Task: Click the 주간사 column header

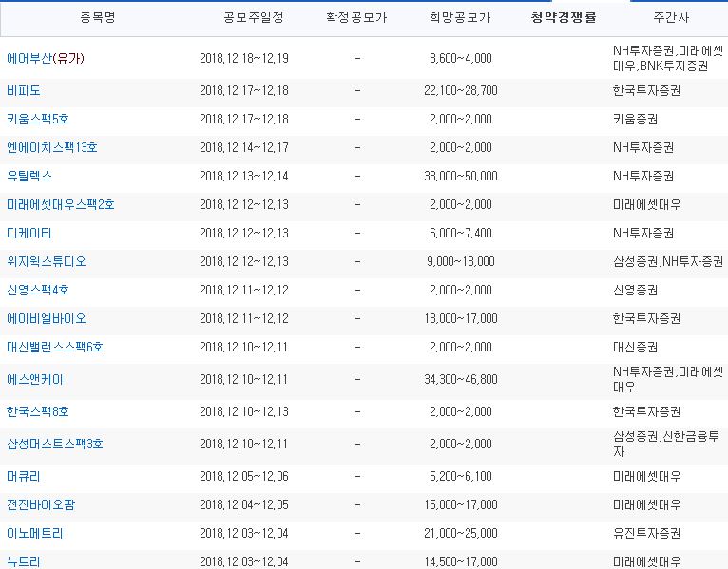Action: (671, 18)
